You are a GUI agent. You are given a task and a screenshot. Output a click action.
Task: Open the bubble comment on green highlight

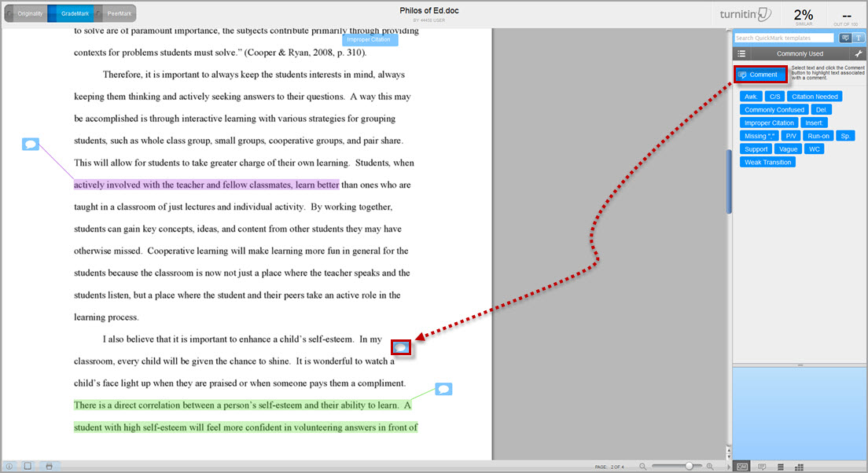pos(443,389)
